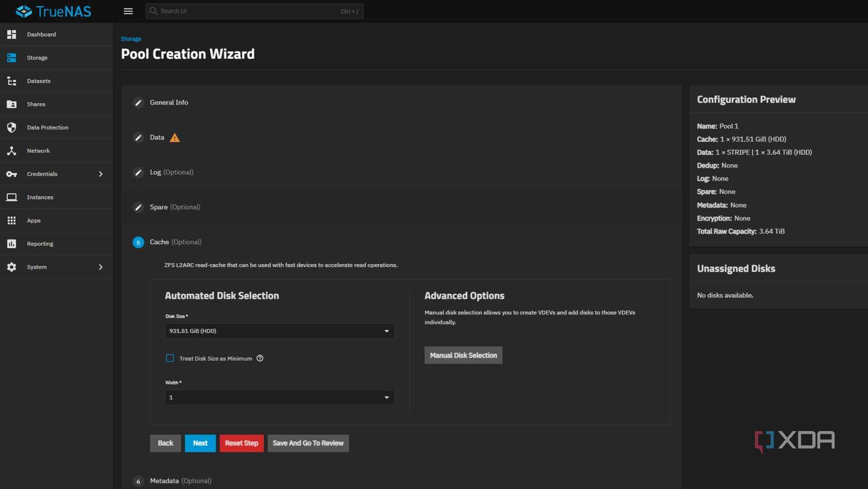Click the red Reset Step button

241,443
